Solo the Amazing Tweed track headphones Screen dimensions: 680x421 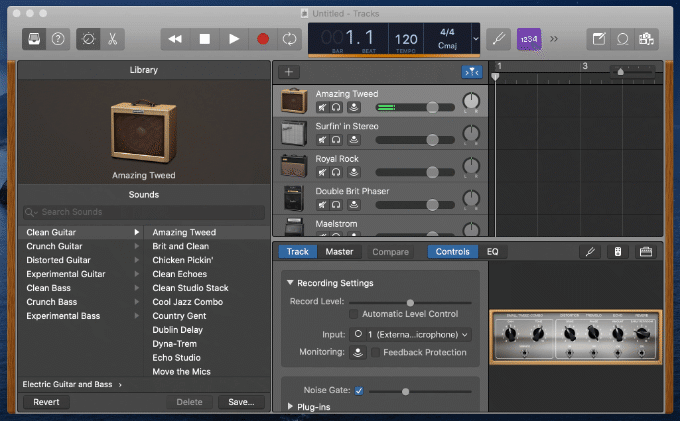click(x=336, y=107)
